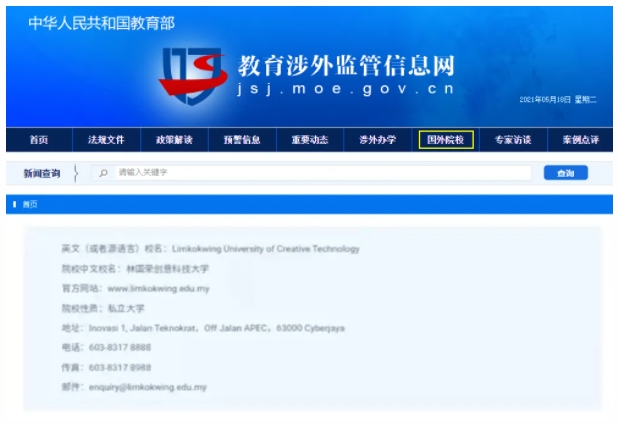Open 涉外办学 navigation item
The width and height of the screenshot is (618, 425).
(378, 140)
